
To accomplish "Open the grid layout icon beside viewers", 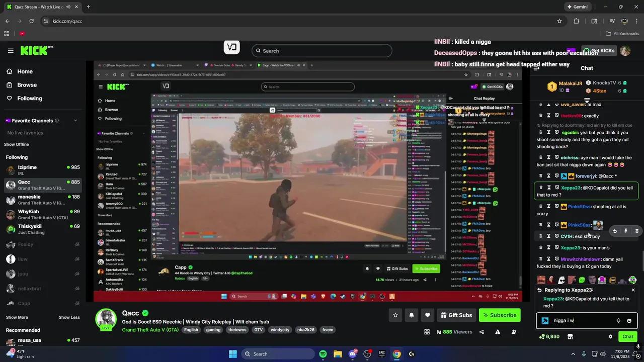I will [x=427, y=332].
